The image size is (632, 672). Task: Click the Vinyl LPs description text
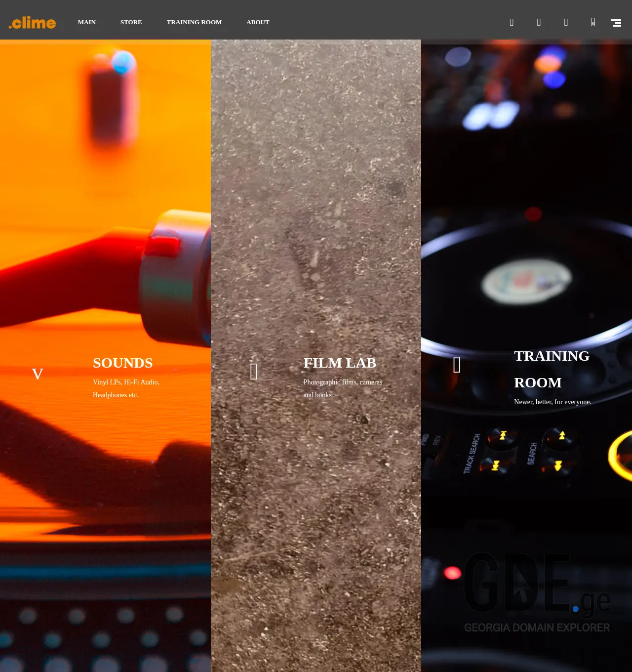click(x=126, y=388)
